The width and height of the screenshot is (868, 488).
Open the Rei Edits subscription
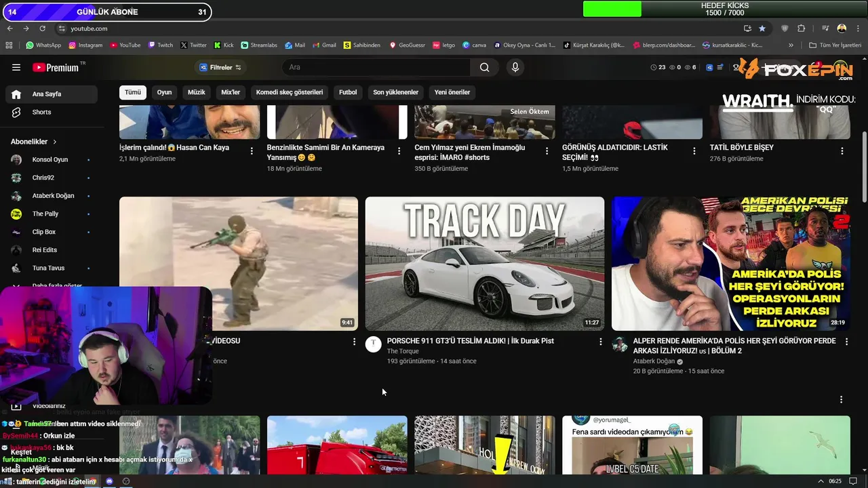[52, 250]
